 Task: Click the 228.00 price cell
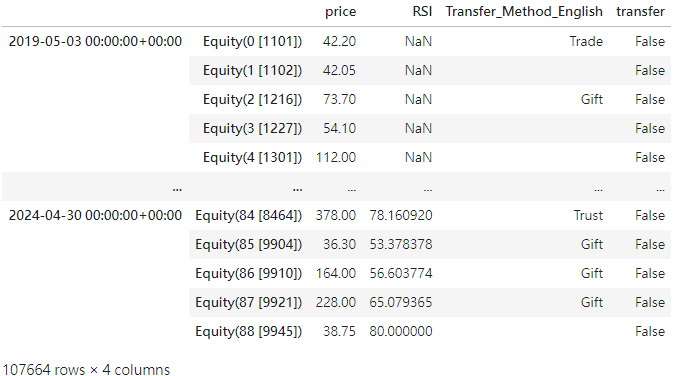[336, 302]
